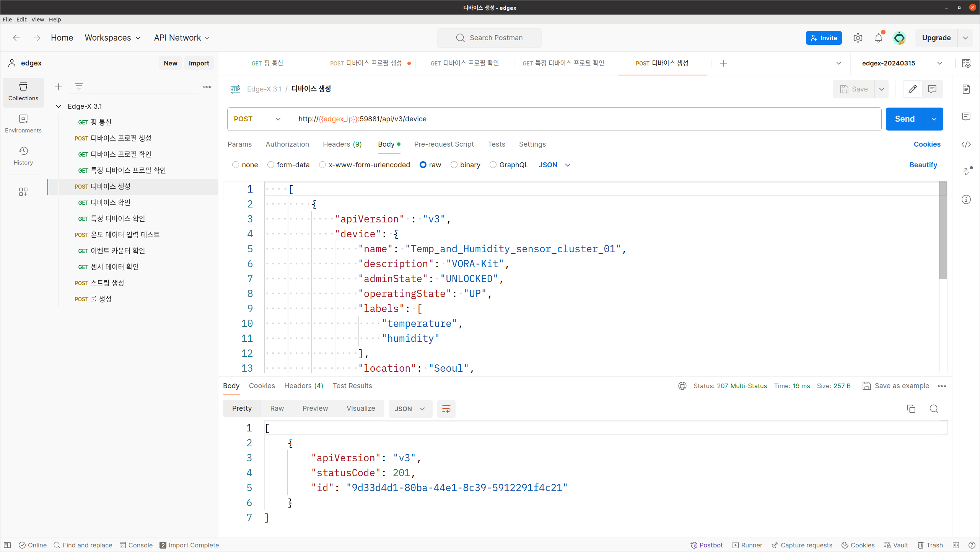Viewport: 980px width, 552px height.
Task: Click the Invite button
Action: point(824,38)
